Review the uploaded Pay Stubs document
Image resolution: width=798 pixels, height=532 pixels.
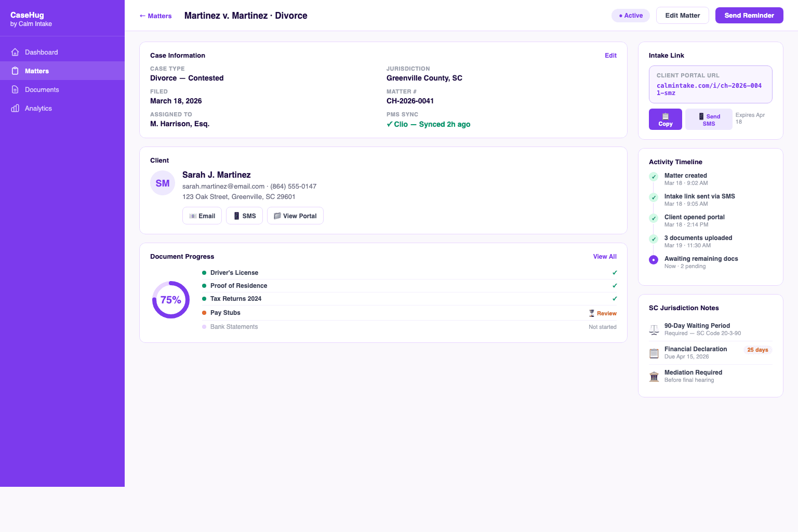[x=603, y=313]
